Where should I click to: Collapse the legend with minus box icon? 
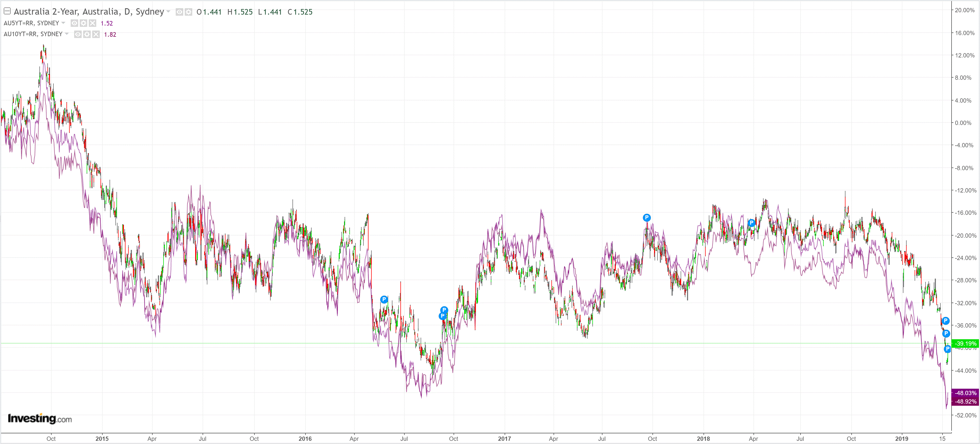[x=7, y=11]
